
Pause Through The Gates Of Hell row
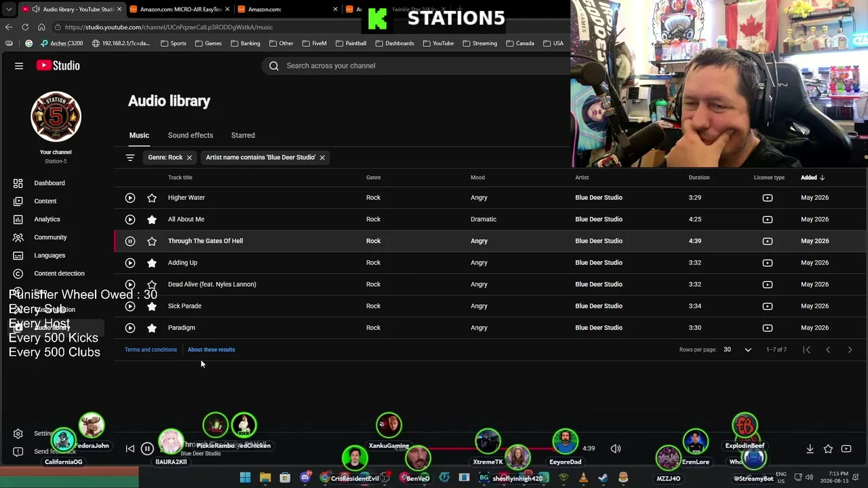pos(130,241)
